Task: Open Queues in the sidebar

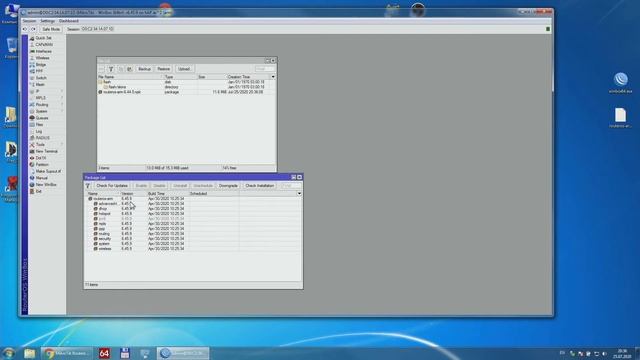Action: tap(42, 118)
